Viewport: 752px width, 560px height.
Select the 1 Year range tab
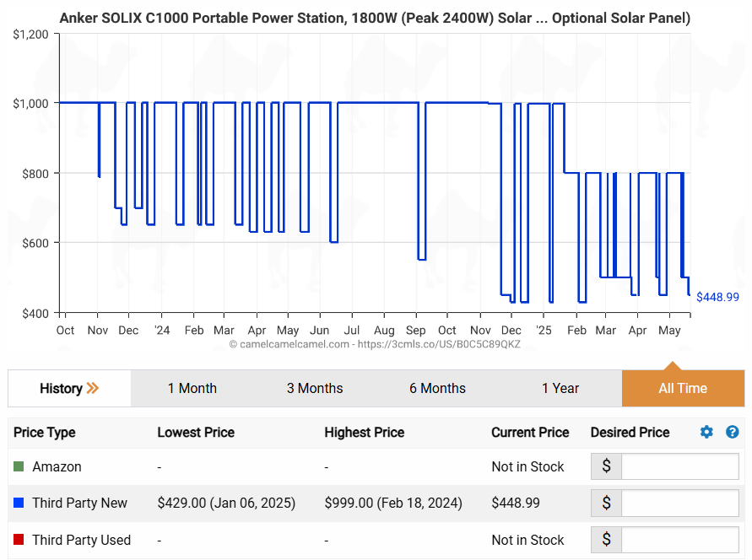pos(560,388)
